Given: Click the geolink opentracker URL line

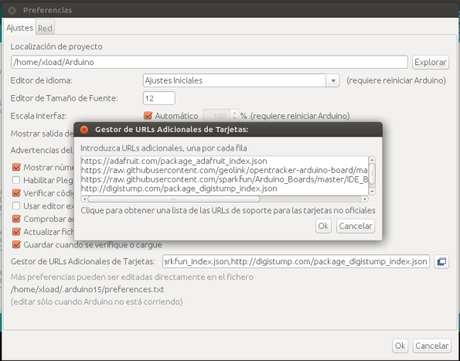Looking at the screenshot, I should click(x=224, y=170).
